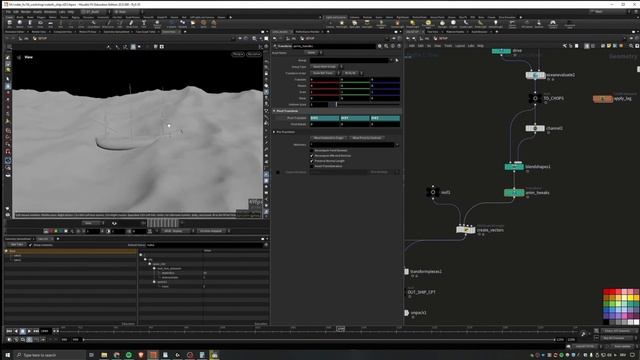The height and width of the screenshot is (360, 640).
Task: Toggle Invert Transformation checkbox
Action: [x=312, y=167]
